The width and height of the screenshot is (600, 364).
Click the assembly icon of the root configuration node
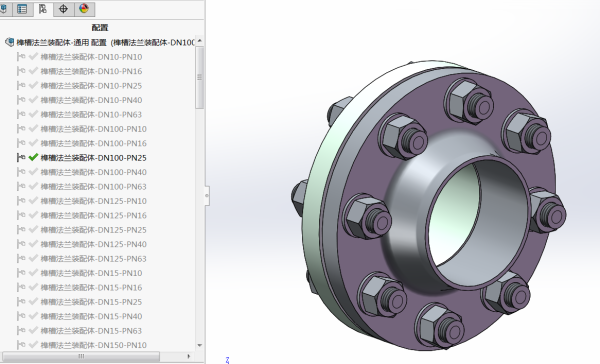tap(10, 42)
